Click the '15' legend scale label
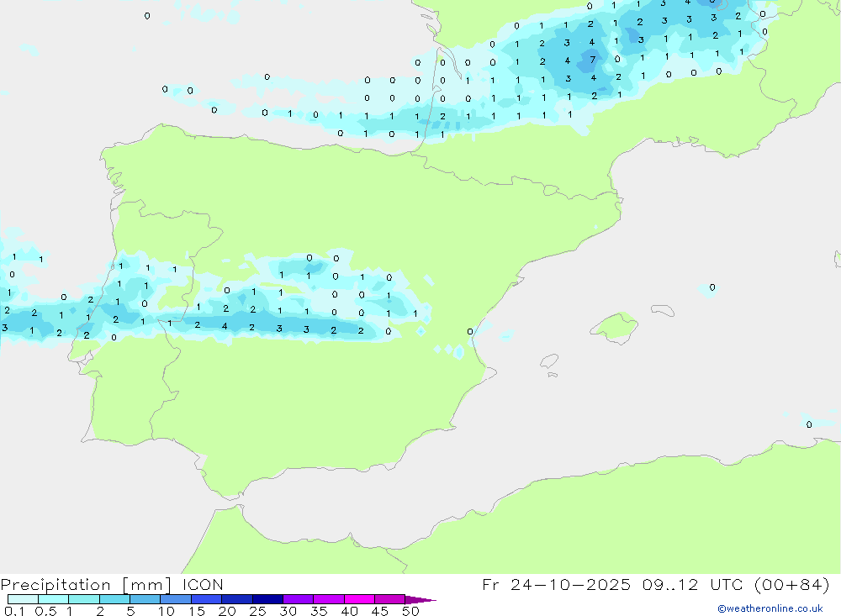841x616 pixels. [x=197, y=611]
